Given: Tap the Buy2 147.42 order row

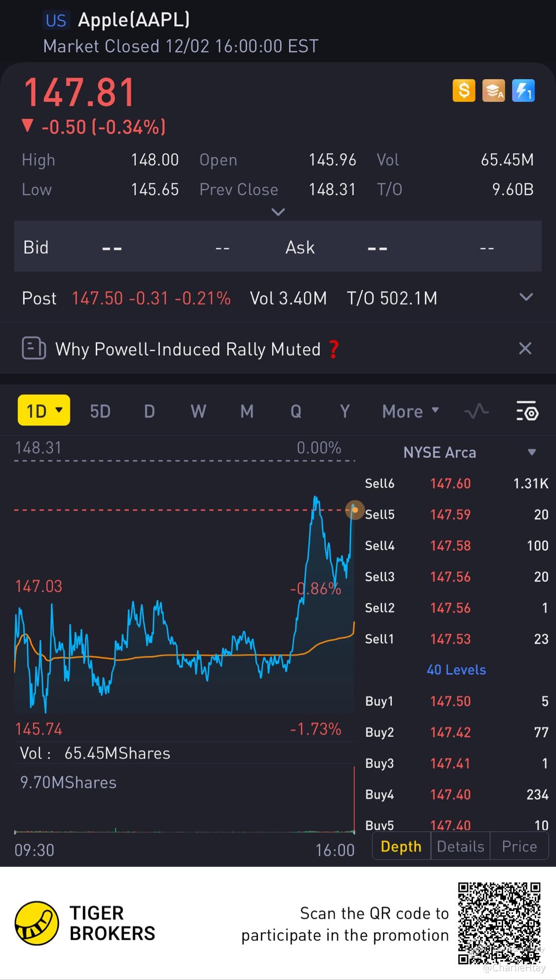Looking at the screenshot, I should coord(457,732).
